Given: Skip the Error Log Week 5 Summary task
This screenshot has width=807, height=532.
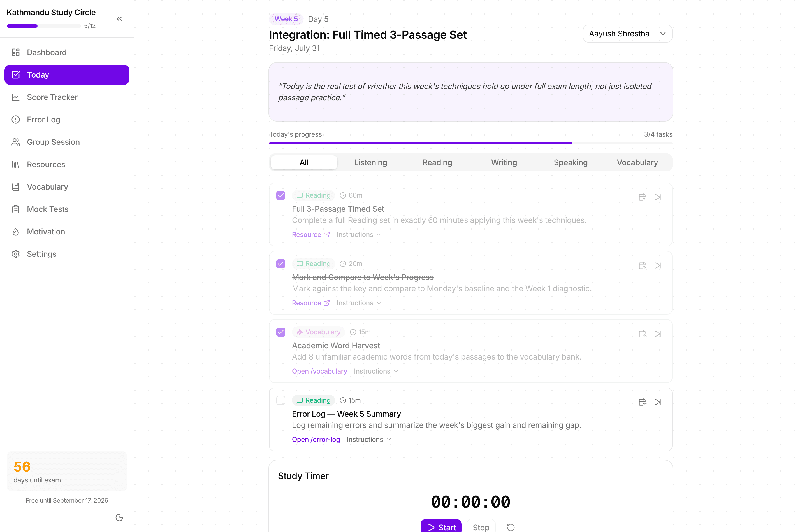Looking at the screenshot, I should tap(658, 402).
